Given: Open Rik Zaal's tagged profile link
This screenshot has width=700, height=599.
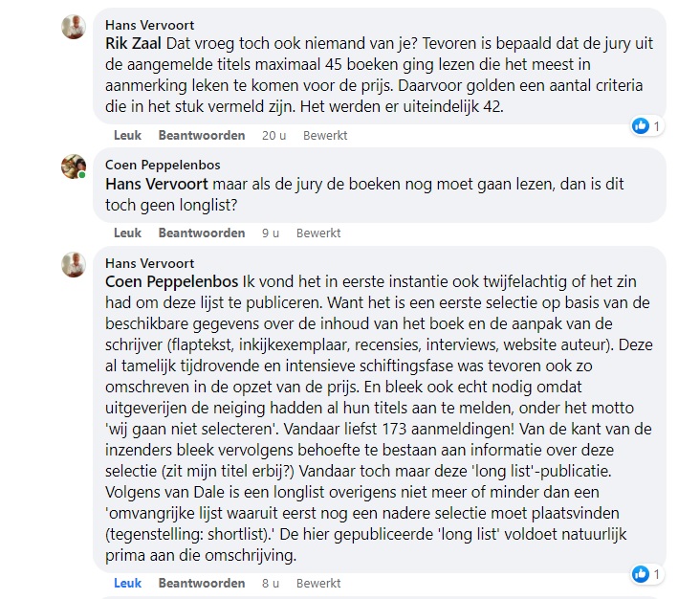Looking at the screenshot, I should [134, 43].
